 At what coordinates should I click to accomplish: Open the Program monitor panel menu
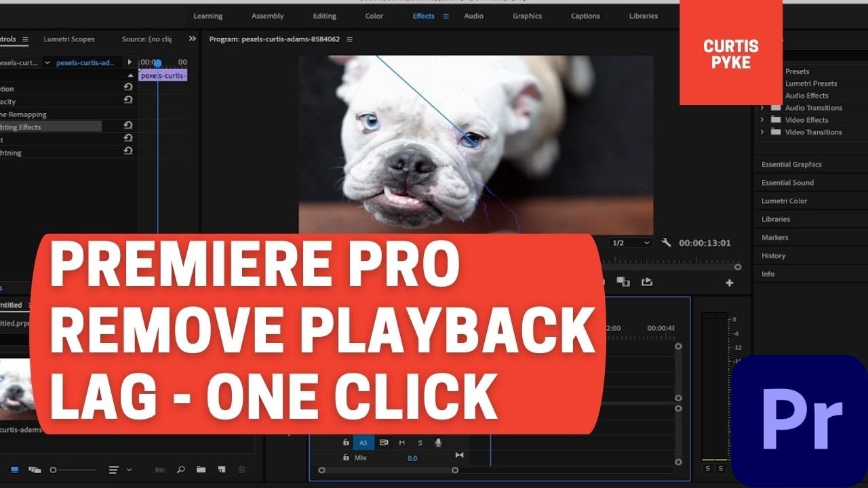[349, 39]
